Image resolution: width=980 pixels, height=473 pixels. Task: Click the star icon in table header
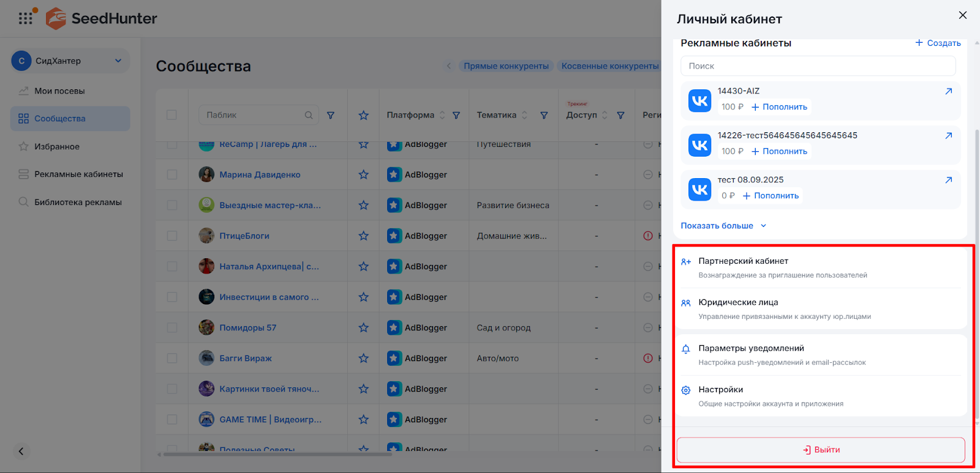point(363,115)
